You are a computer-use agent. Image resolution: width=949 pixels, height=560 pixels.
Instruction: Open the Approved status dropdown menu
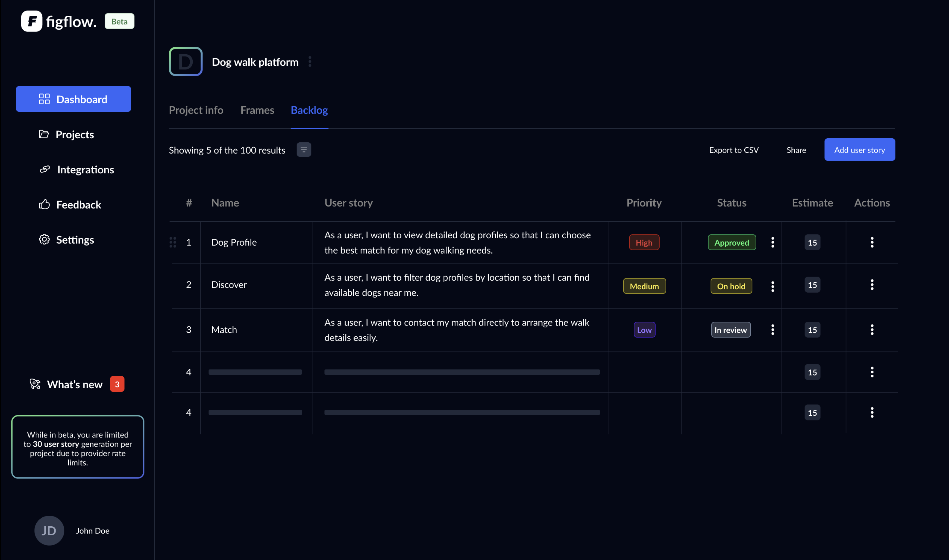pyautogui.click(x=772, y=242)
